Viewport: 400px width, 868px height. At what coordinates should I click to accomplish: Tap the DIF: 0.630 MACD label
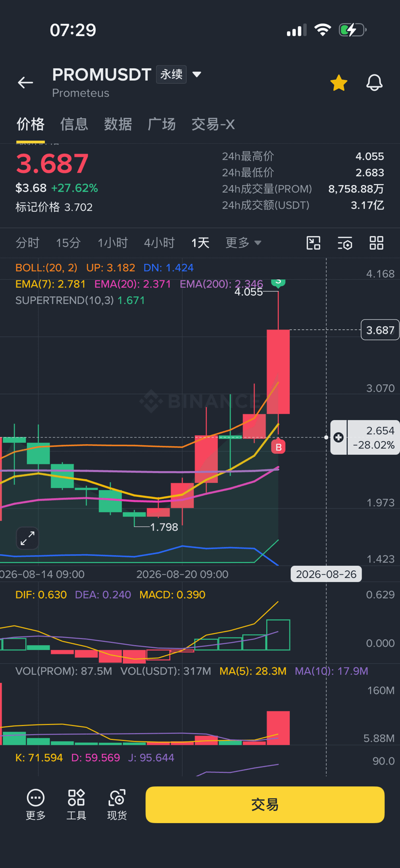pyautogui.click(x=41, y=594)
